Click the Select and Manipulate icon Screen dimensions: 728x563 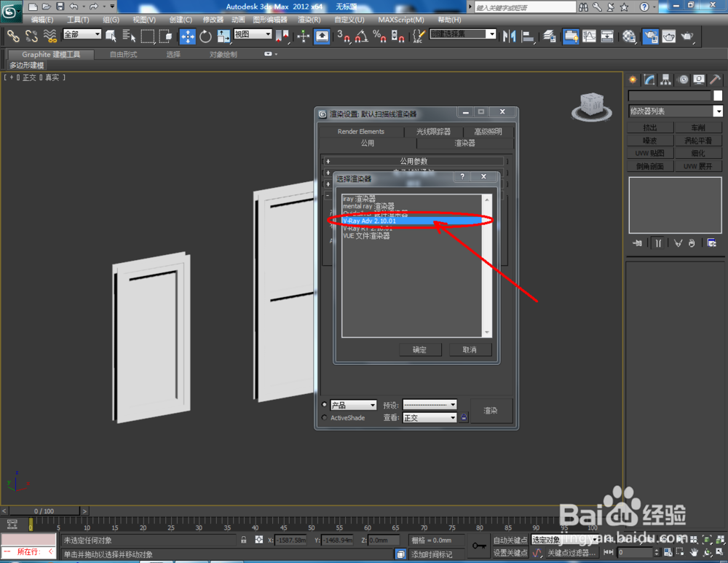(303, 36)
